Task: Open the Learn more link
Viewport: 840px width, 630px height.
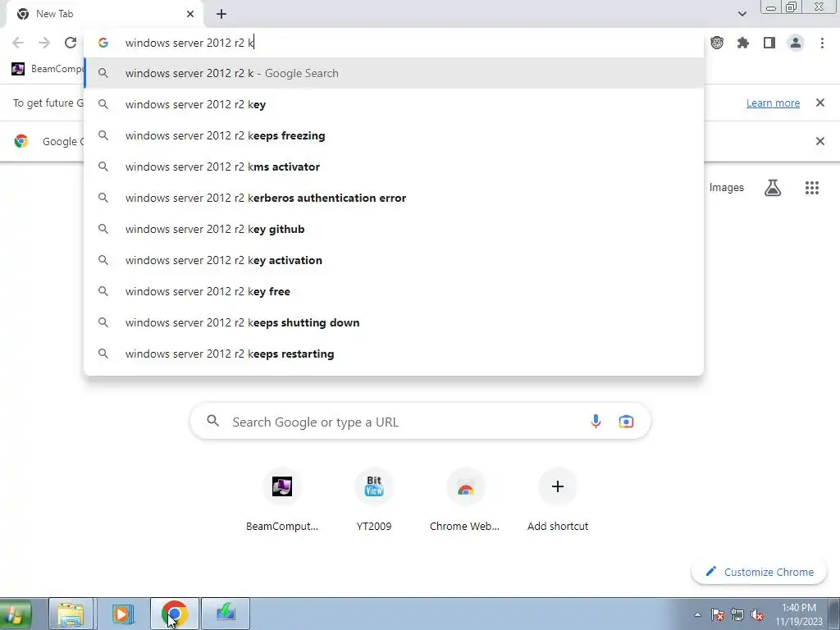Action: 773,103
